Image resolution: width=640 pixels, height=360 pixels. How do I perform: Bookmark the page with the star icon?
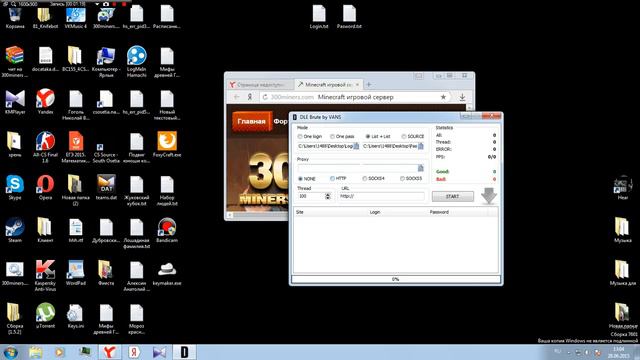click(443, 97)
